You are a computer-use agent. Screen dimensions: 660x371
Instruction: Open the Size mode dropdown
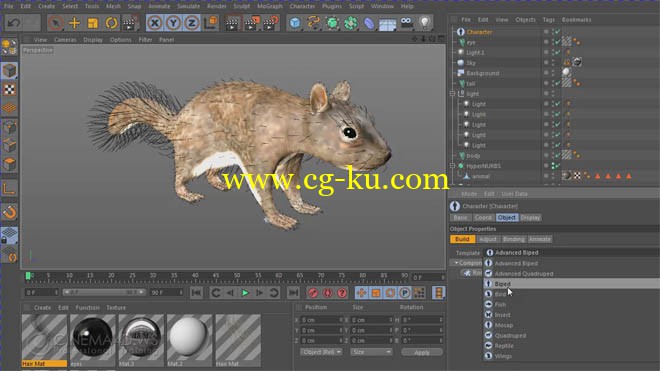point(371,352)
